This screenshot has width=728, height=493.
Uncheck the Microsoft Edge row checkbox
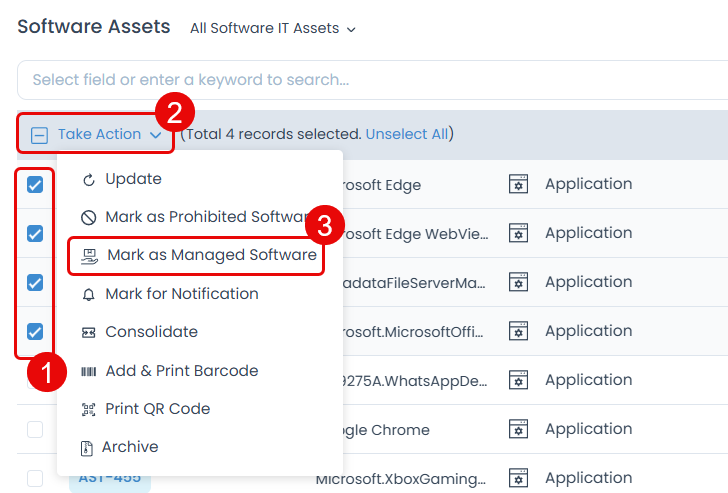coord(35,185)
